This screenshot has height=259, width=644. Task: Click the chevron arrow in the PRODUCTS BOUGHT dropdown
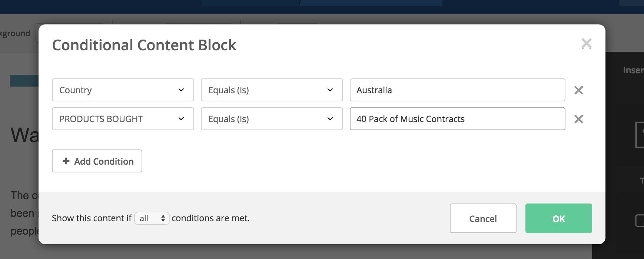coord(181,119)
